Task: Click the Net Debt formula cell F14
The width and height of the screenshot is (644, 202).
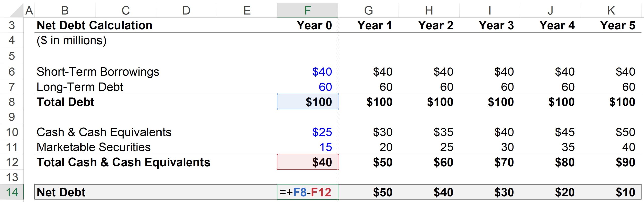Action: [x=307, y=192]
